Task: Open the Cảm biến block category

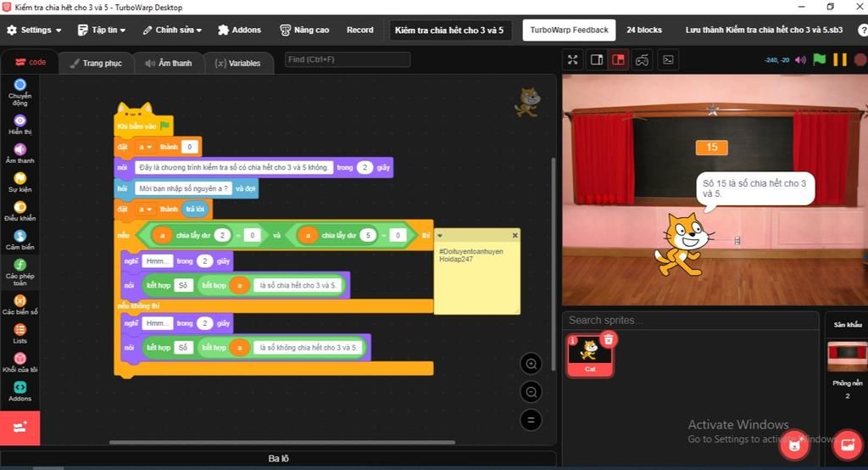Action: 20,239
